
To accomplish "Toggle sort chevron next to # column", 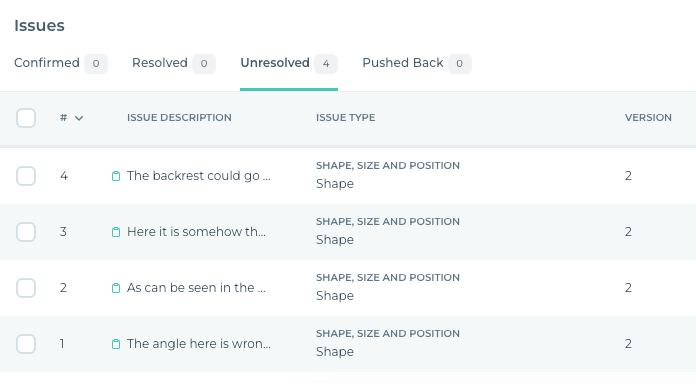I will pyautogui.click(x=79, y=118).
